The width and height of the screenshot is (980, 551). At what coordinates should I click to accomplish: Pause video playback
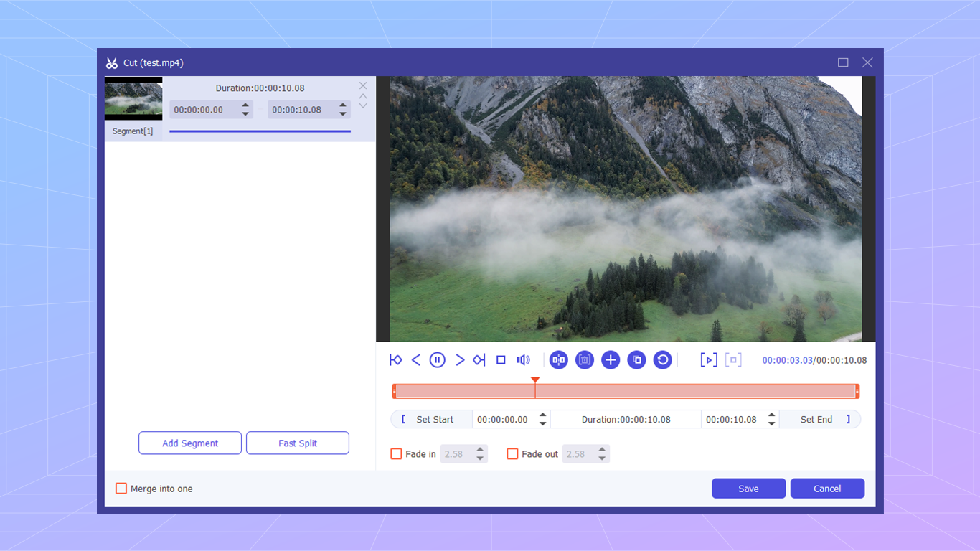[x=437, y=359]
